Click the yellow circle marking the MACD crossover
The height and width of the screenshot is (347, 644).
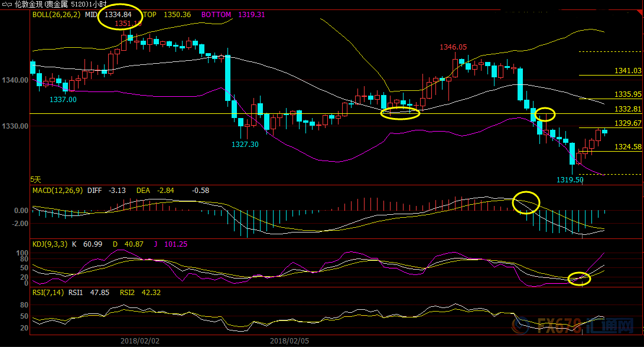[526, 202]
